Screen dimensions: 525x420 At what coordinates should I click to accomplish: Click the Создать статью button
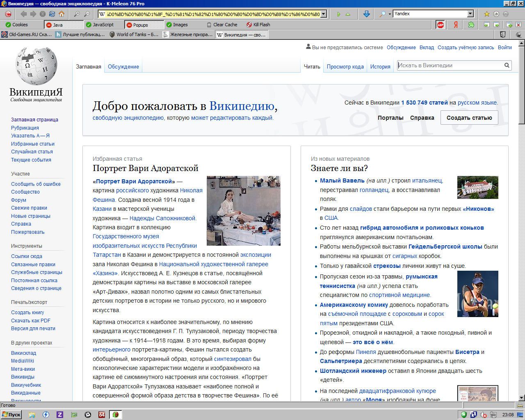469,118
